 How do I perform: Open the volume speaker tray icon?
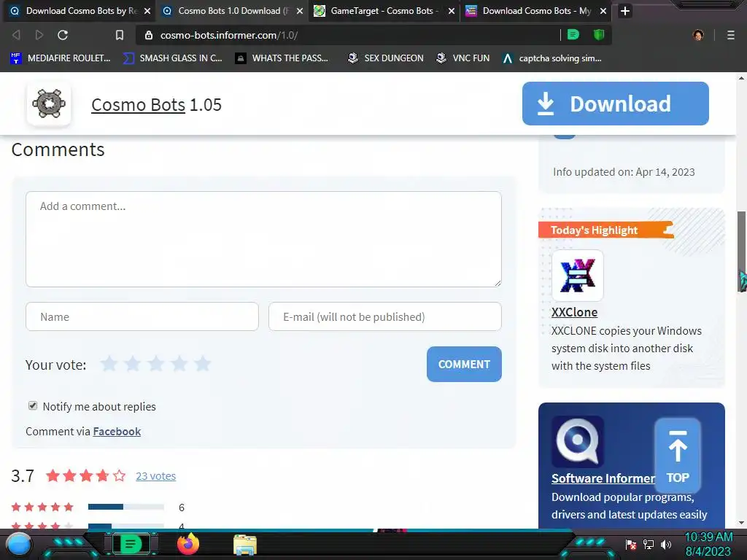coord(665,544)
